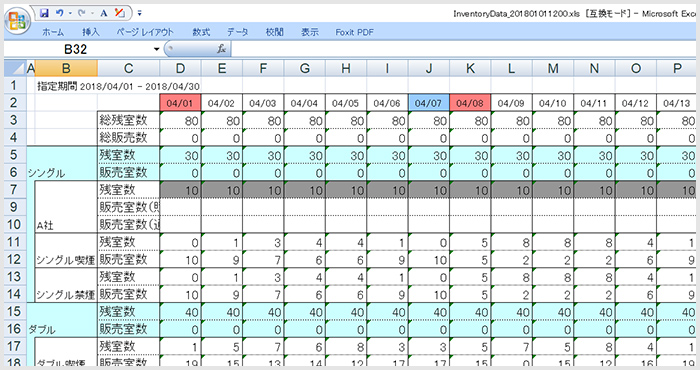Open the 表示 ribbon tab
700x370 pixels.
tap(310, 32)
